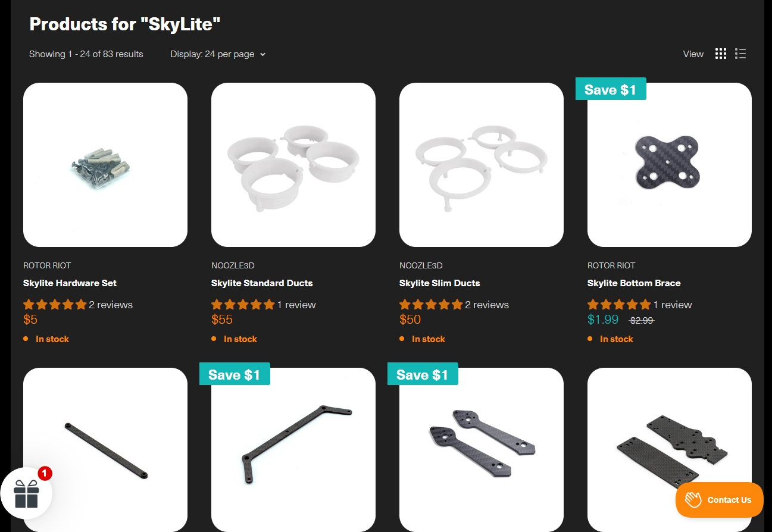This screenshot has width=772, height=532.
Task: Open Skylite Hardware Set product link
Action: (70, 283)
